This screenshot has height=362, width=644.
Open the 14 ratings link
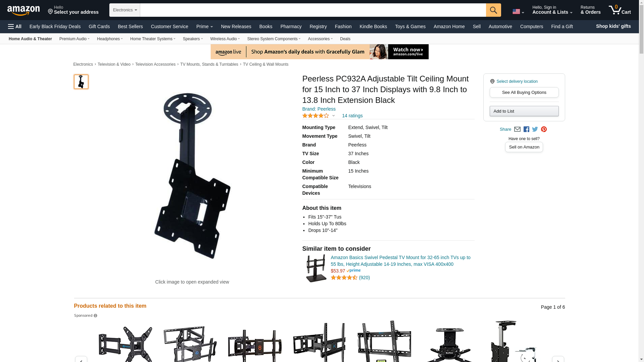click(x=352, y=116)
